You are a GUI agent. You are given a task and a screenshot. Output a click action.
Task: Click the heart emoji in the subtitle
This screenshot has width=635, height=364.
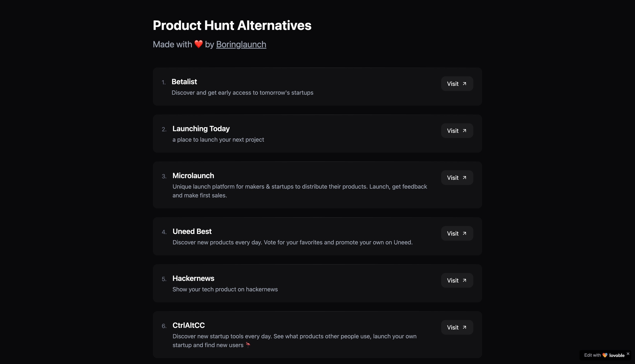click(x=198, y=44)
